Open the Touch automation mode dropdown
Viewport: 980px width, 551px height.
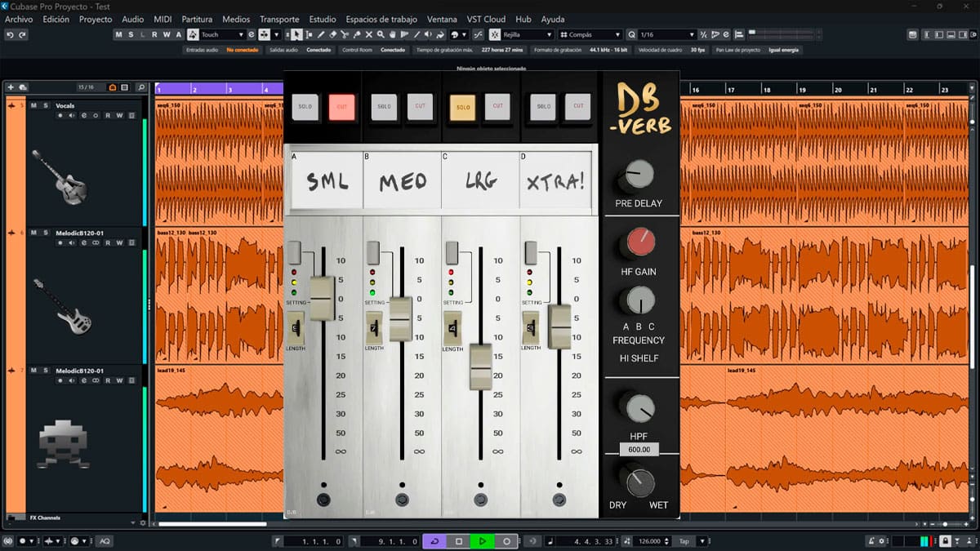point(222,35)
